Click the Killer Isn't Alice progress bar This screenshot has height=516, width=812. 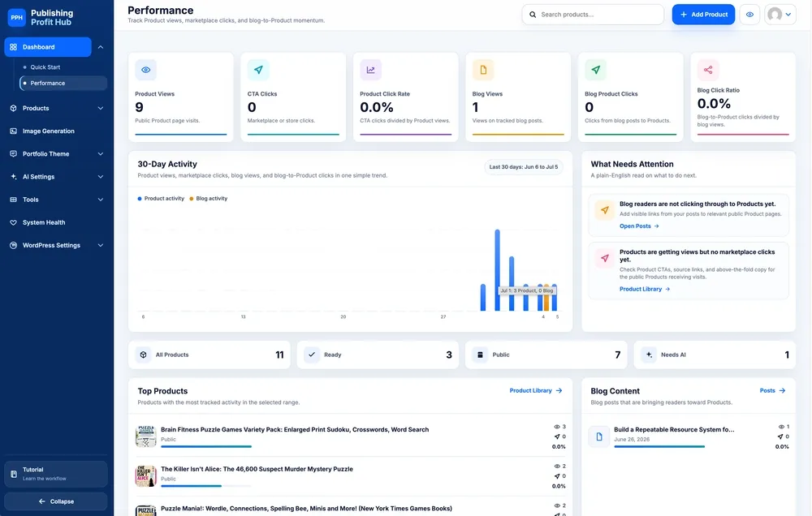206,486
